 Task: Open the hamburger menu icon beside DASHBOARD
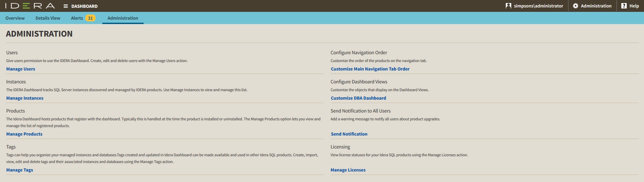click(x=66, y=6)
